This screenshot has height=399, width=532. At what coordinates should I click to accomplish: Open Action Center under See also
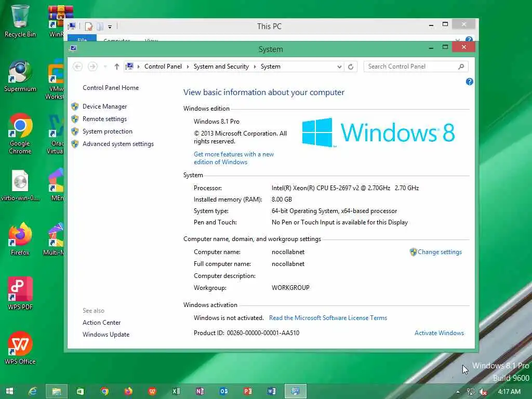coord(101,323)
